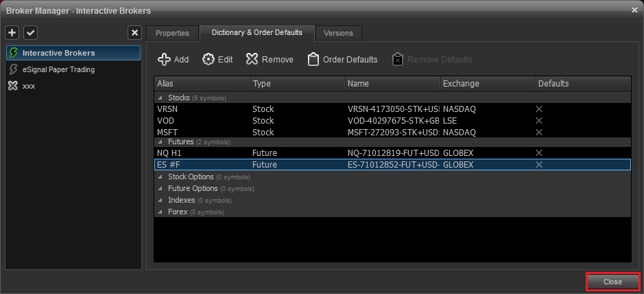Image resolution: width=644 pixels, height=294 pixels.
Task: Select the xxx broker entry
Action: click(x=73, y=86)
